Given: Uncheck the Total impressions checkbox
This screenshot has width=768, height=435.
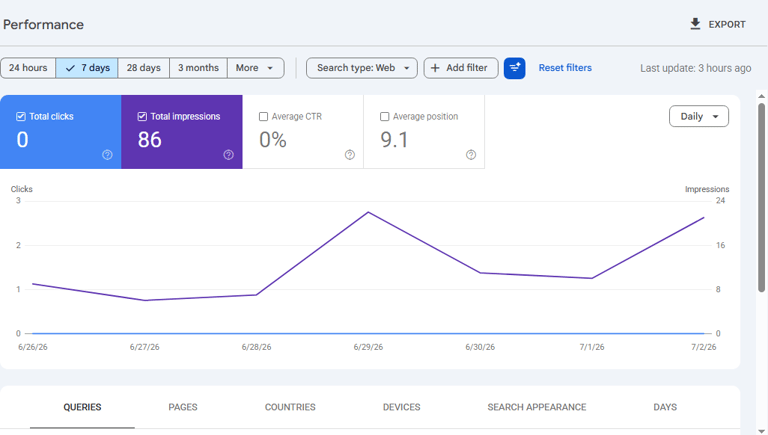Looking at the screenshot, I should coord(142,117).
